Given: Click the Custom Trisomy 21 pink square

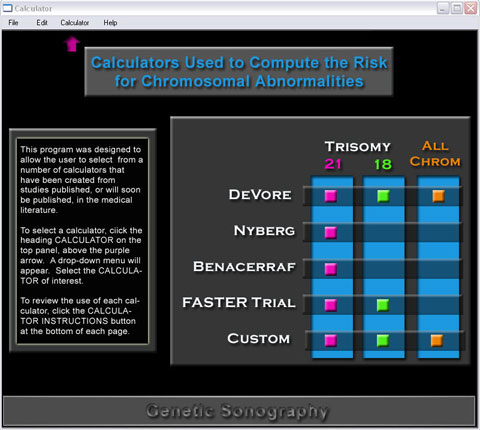Looking at the screenshot, I should tap(330, 341).
